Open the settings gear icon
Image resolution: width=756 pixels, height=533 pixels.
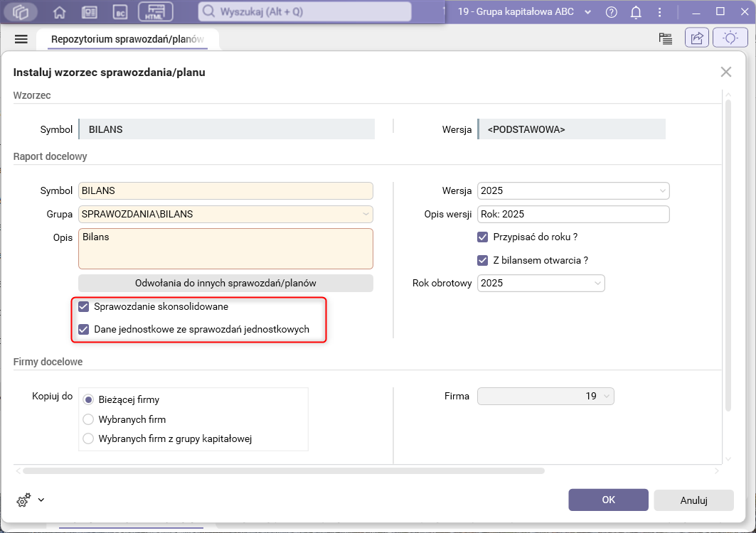[23, 500]
